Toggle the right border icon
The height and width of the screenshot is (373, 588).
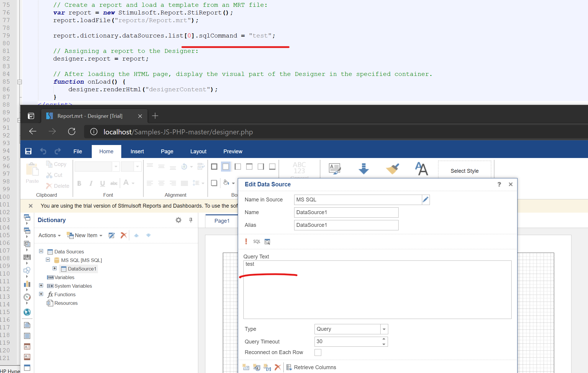tap(261, 167)
